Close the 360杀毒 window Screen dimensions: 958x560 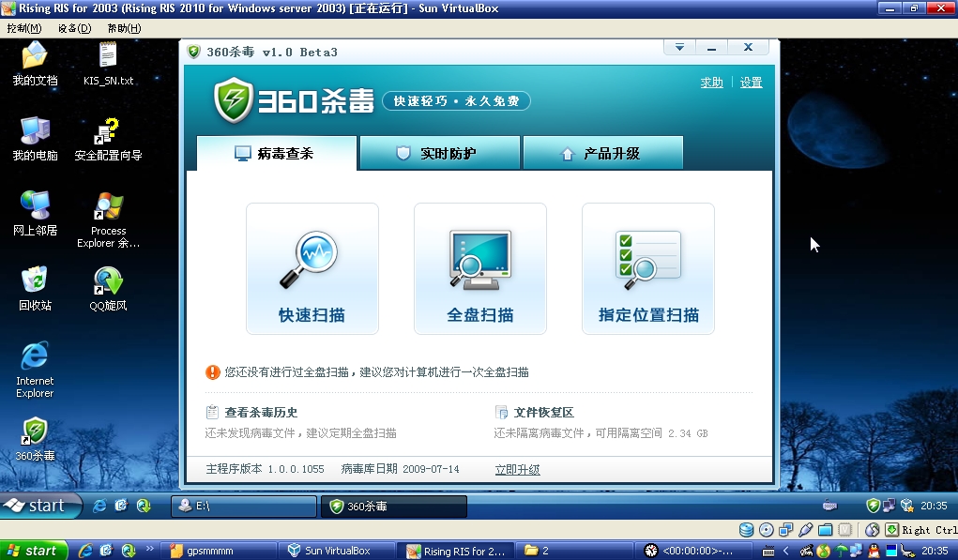coord(748,47)
